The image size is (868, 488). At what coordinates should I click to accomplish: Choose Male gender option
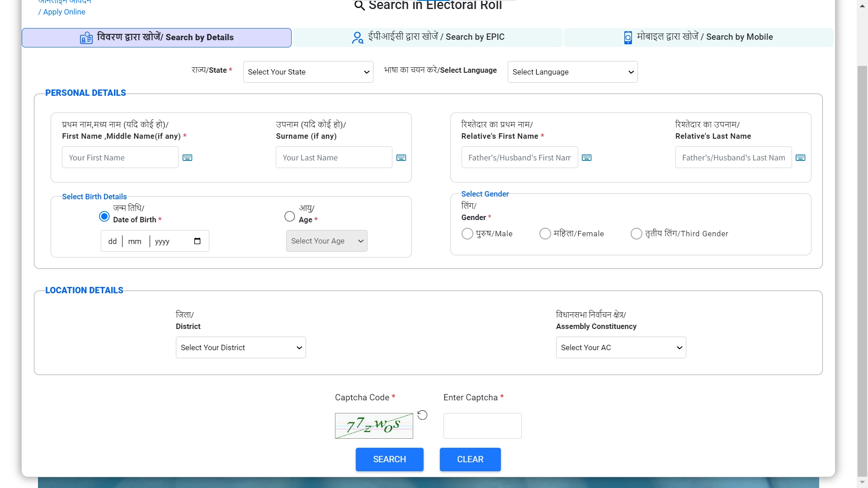pos(467,234)
